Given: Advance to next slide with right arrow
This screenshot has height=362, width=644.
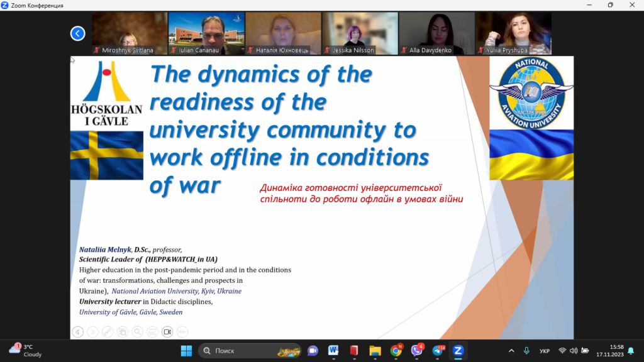Looking at the screenshot, I should pyautogui.click(x=92, y=332).
